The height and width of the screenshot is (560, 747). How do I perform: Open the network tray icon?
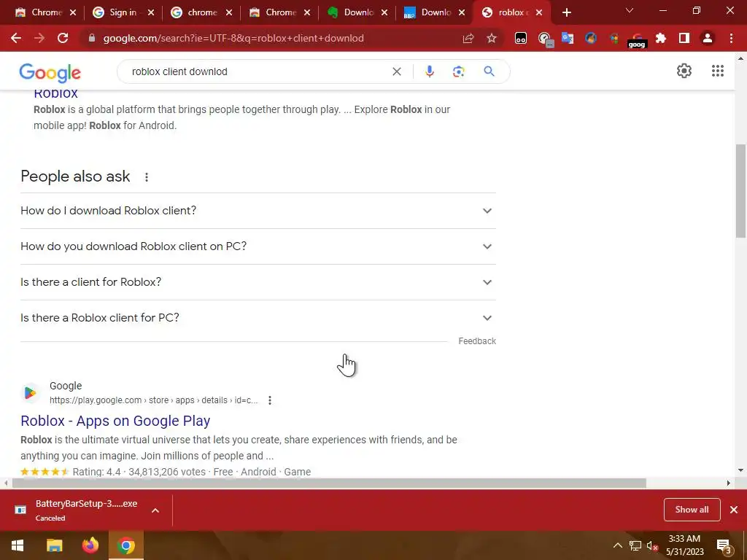point(635,545)
